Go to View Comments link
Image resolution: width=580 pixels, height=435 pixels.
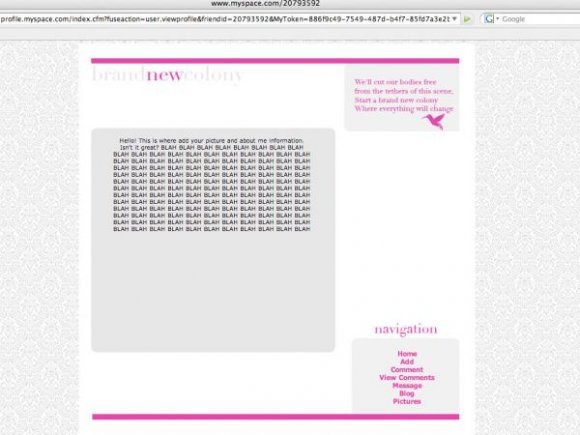point(407,378)
